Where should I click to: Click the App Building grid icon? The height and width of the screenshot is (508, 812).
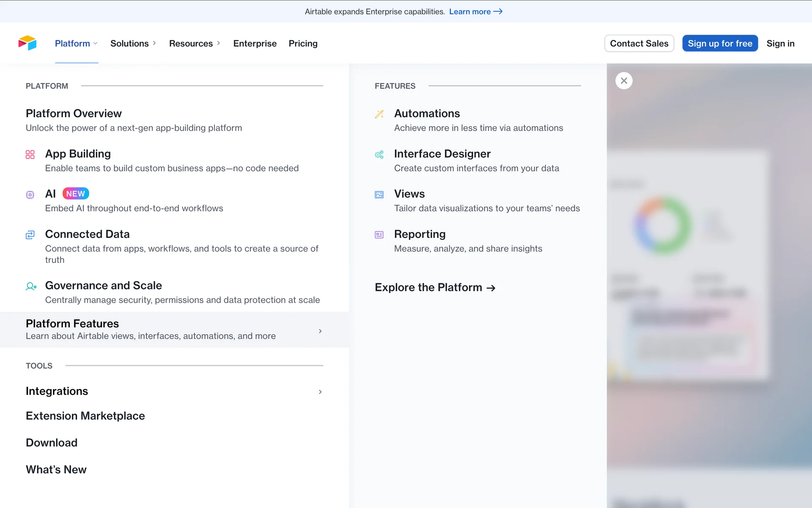pyautogui.click(x=30, y=155)
